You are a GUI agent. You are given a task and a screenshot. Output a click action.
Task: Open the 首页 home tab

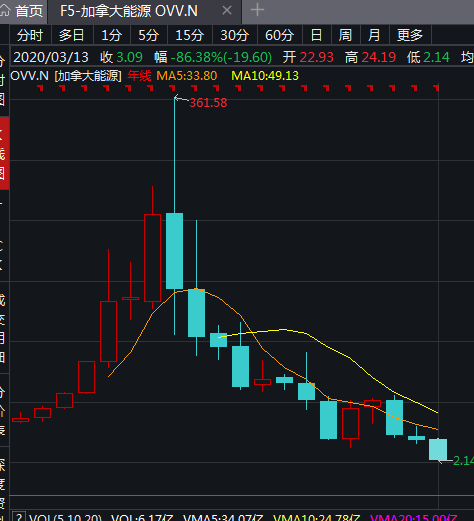click(x=24, y=11)
